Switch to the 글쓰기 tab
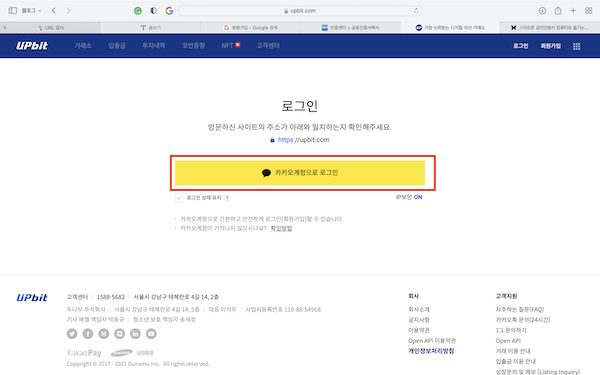The height and width of the screenshot is (375, 600). point(150,28)
